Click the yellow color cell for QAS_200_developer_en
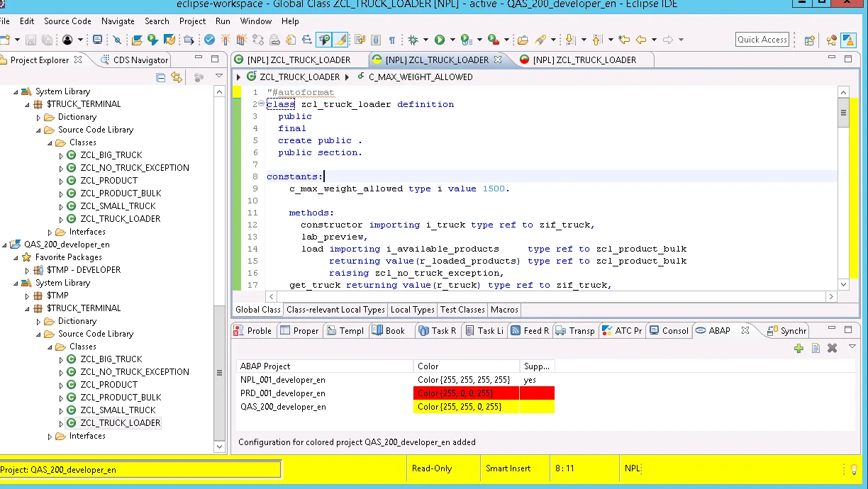This screenshot has width=868, height=489. tap(466, 407)
